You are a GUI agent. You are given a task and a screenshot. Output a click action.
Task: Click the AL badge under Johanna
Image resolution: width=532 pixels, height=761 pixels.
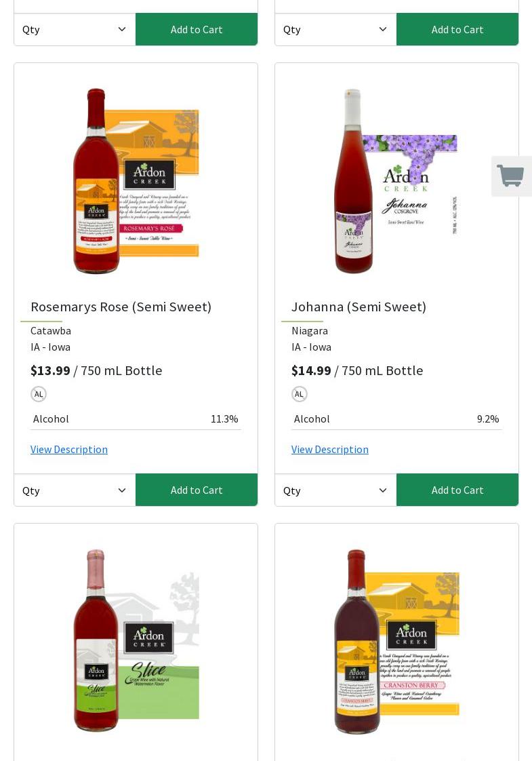[300, 394]
